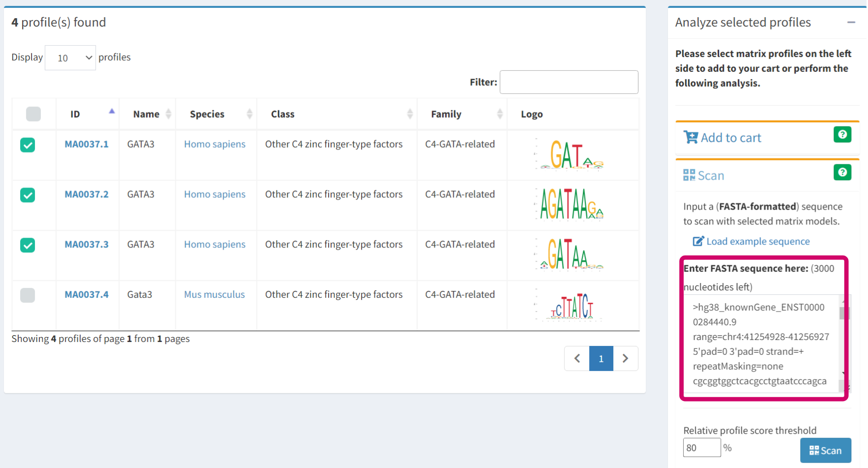
Task: Click the Scan section help icon
Action: (x=842, y=172)
